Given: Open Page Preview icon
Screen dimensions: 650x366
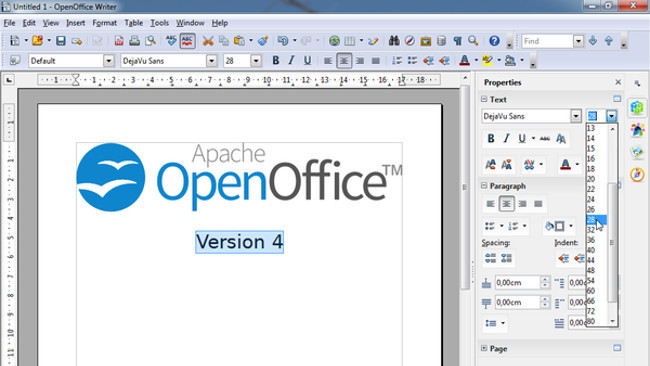Looking at the screenshot, I should coord(150,41).
